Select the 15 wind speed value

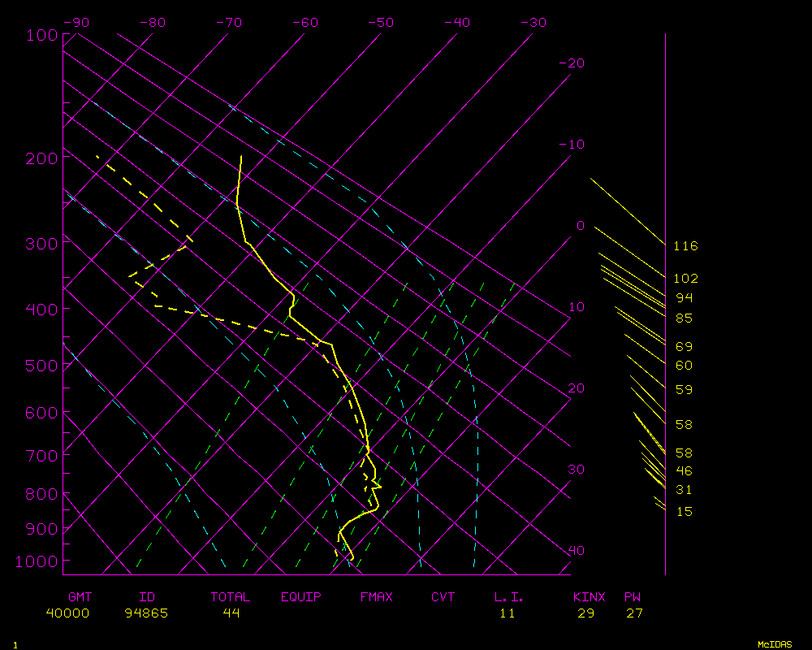(685, 512)
